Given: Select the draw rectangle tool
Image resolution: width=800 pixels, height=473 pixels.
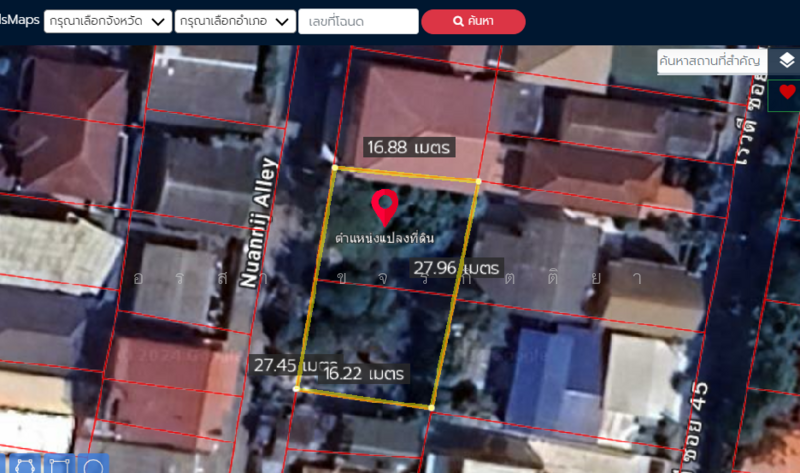Looking at the screenshot, I should coord(60,465).
